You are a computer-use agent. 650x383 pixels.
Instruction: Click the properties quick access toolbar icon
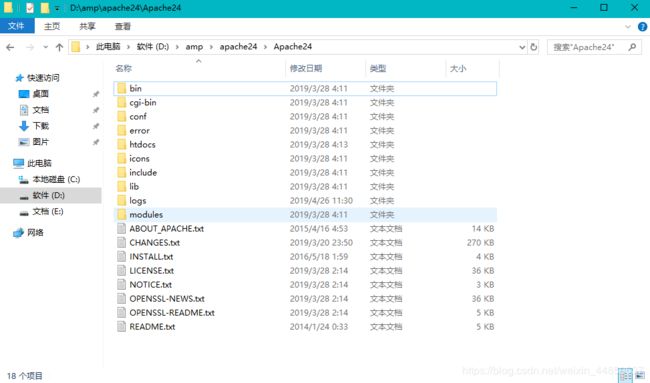point(30,7)
